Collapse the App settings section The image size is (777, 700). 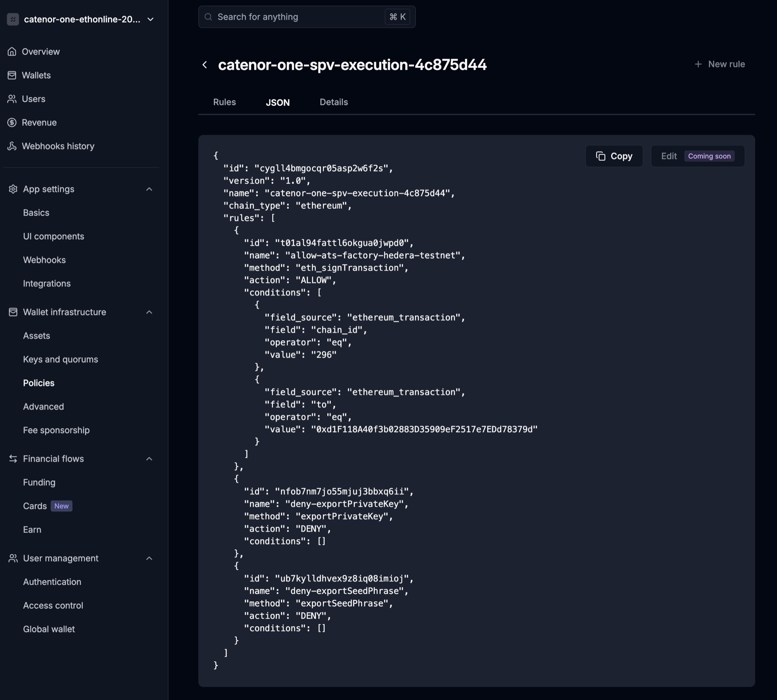coord(149,189)
